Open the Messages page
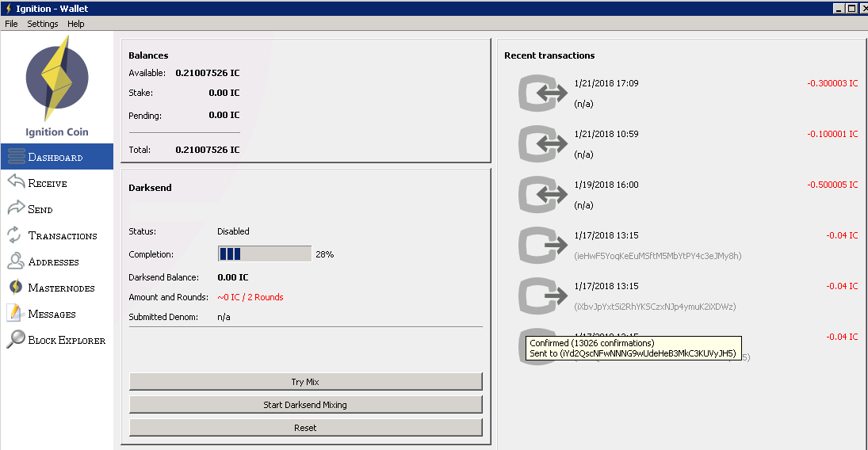Viewport: 868px width, 450px height. coord(57,313)
